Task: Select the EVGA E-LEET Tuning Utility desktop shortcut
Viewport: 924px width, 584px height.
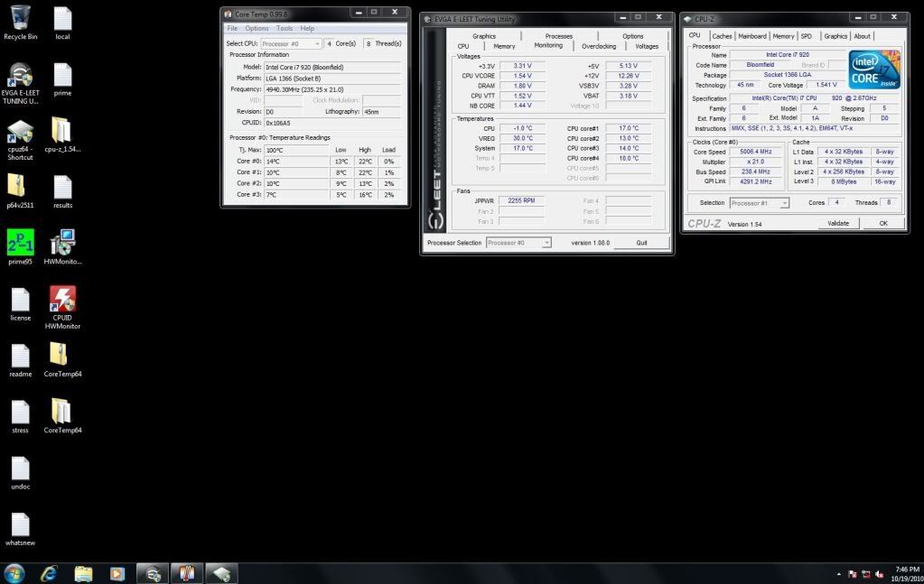Action: [x=20, y=83]
